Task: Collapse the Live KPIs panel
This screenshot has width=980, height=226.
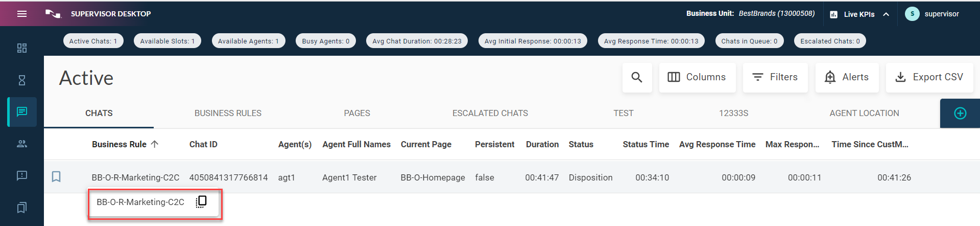Action: pyautogui.click(x=886, y=14)
